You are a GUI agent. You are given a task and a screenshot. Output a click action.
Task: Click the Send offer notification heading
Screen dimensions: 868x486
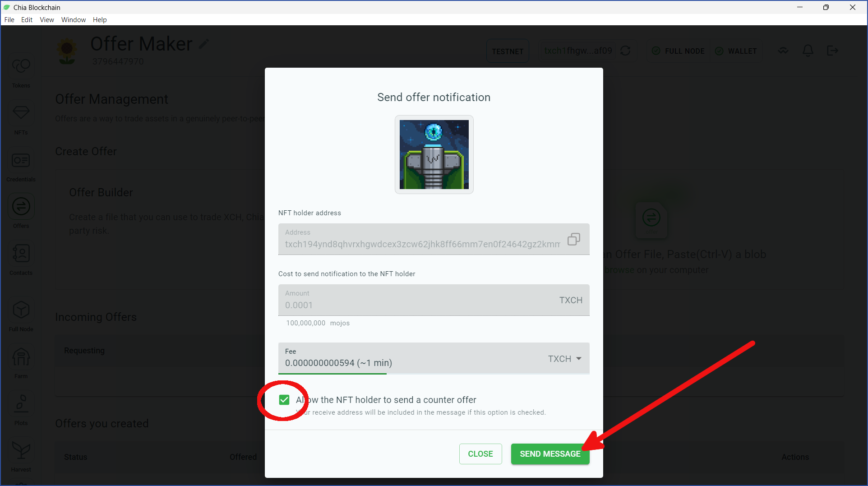434,97
